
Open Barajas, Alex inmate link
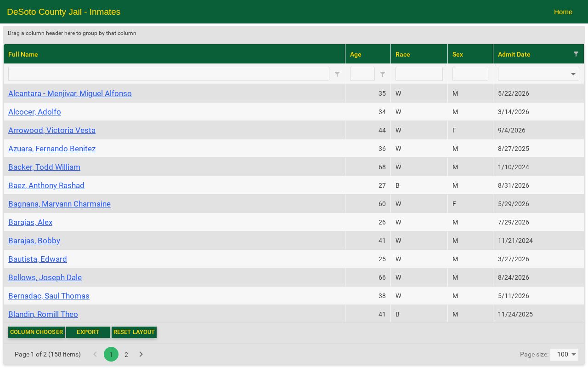pyautogui.click(x=30, y=222)
